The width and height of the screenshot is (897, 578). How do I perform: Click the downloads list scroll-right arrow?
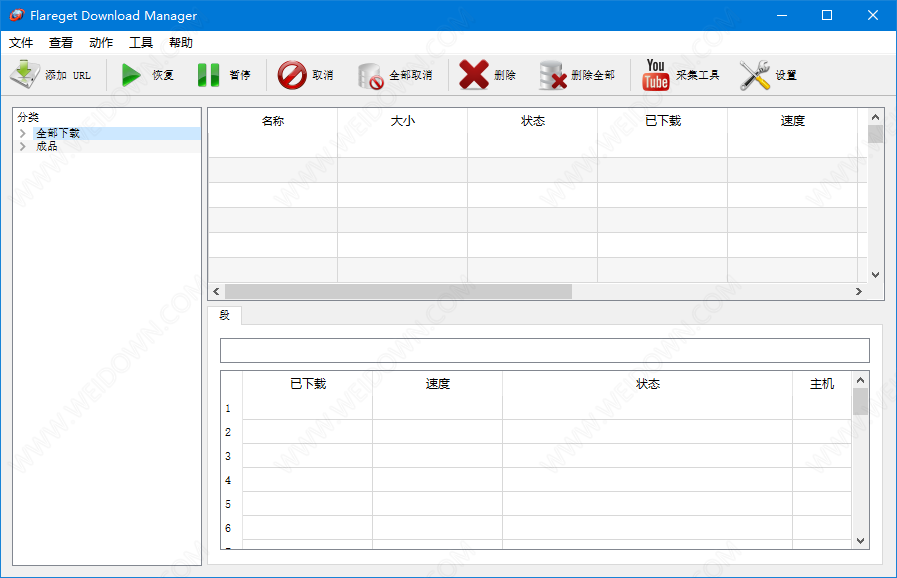(859, 291)
